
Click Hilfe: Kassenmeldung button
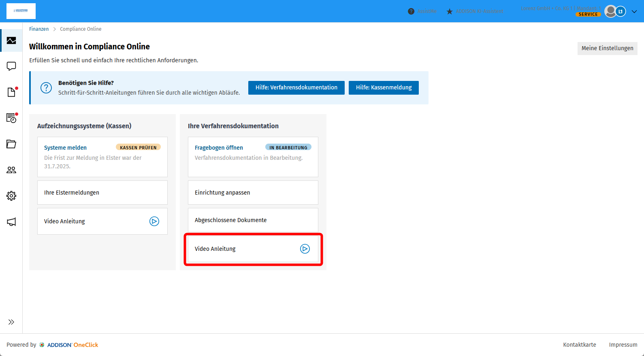point(384,87)
